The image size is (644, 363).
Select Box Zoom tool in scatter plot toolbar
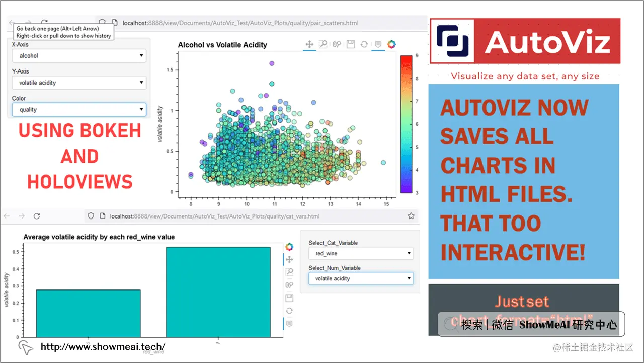(x=324, y=44)
